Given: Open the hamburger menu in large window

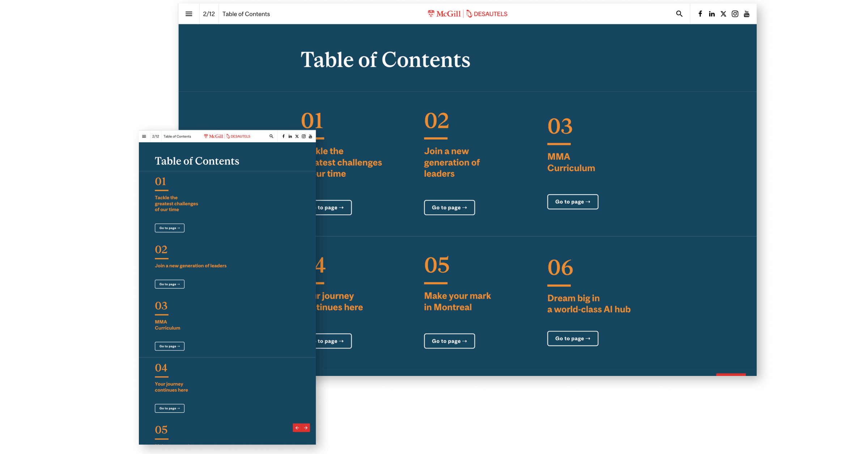Looking at the screenshot, I should pos(189,14).
